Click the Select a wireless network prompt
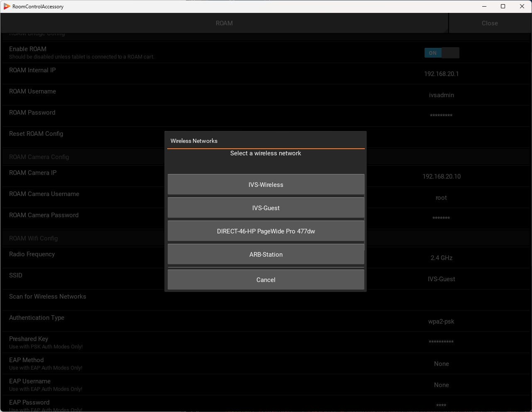Viewport: 532px width, 412px height. click(x=266, y=153)
